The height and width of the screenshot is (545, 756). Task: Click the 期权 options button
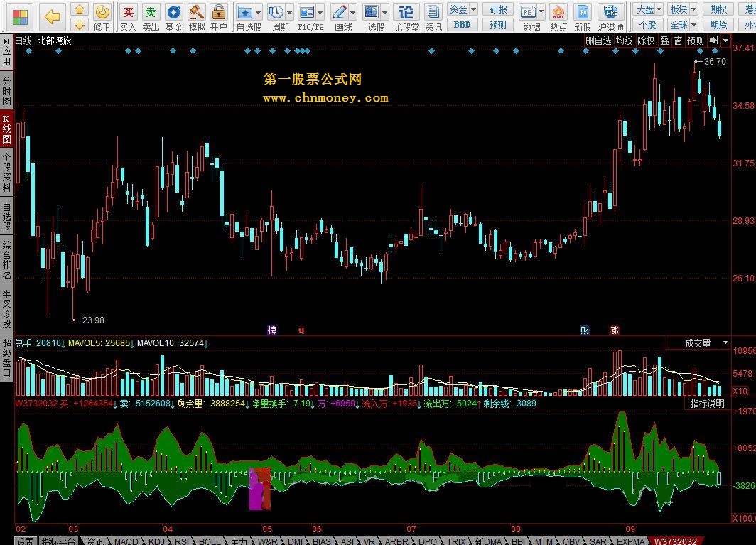[718, 9]
